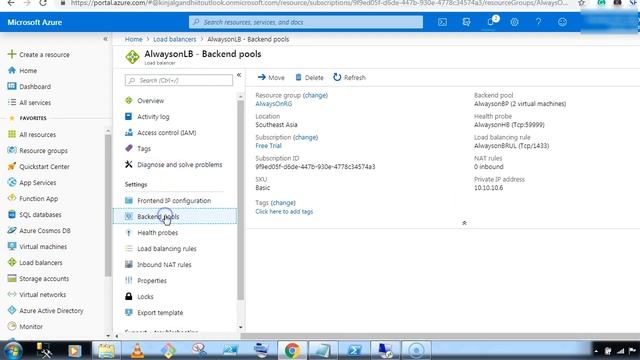
Task: Click the Refresh toolbar button
Action: click(x=349, y=77)
